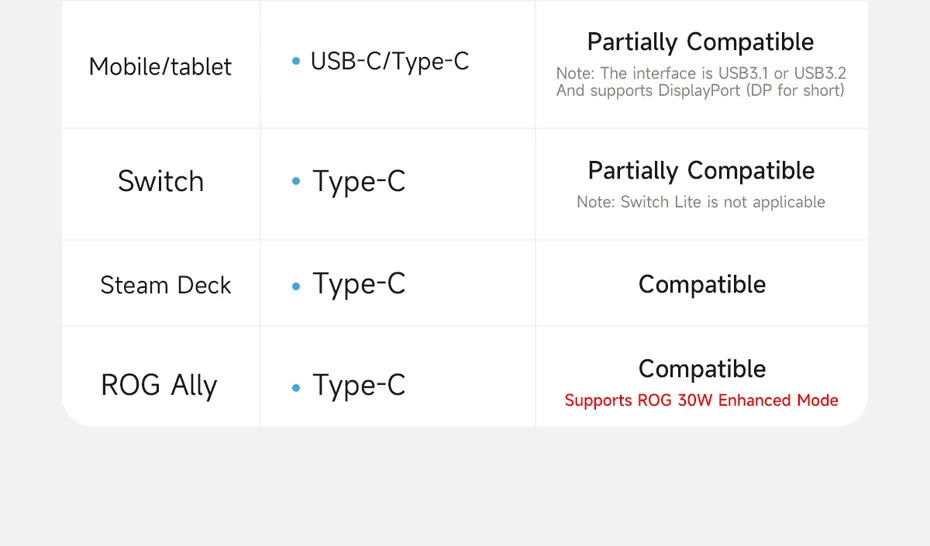Click the USB3.1 or USB3.2 interface note
This screenshot has width=930, height=546.
click(x=701, y=74)
